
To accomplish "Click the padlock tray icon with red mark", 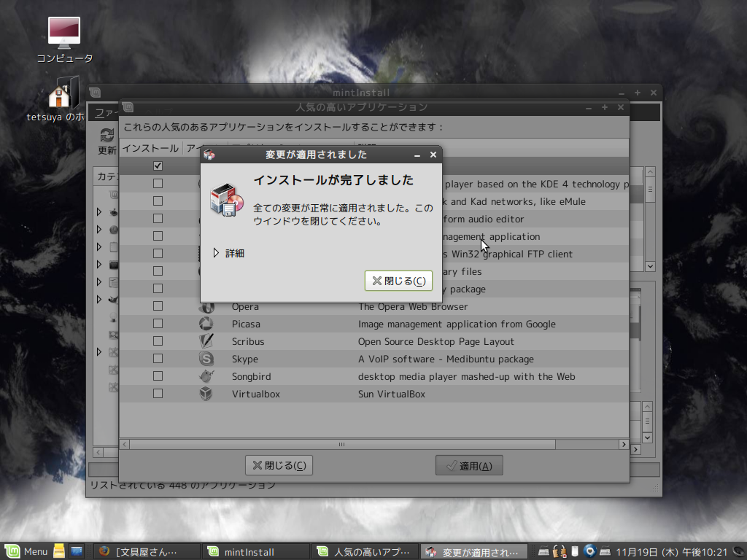I will tap(560, 551).
